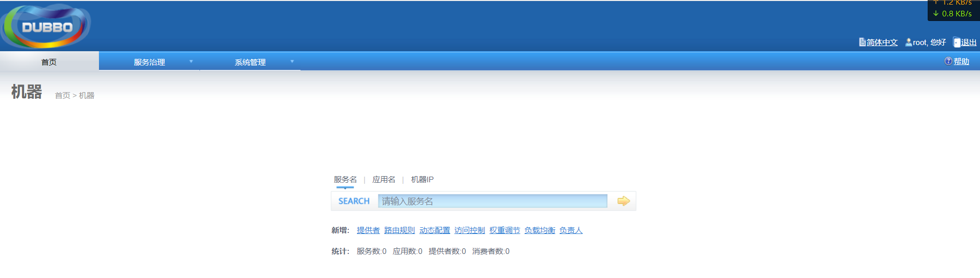980x278 pixels.
Task: Select the 机器IP search tab
Action: point(422,180)
